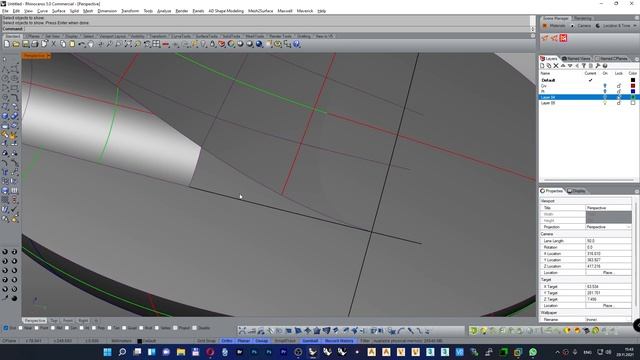Screen dimensions: 640x360
Task: Click the Layer 05 white color swatch
Action: [633, 103]
